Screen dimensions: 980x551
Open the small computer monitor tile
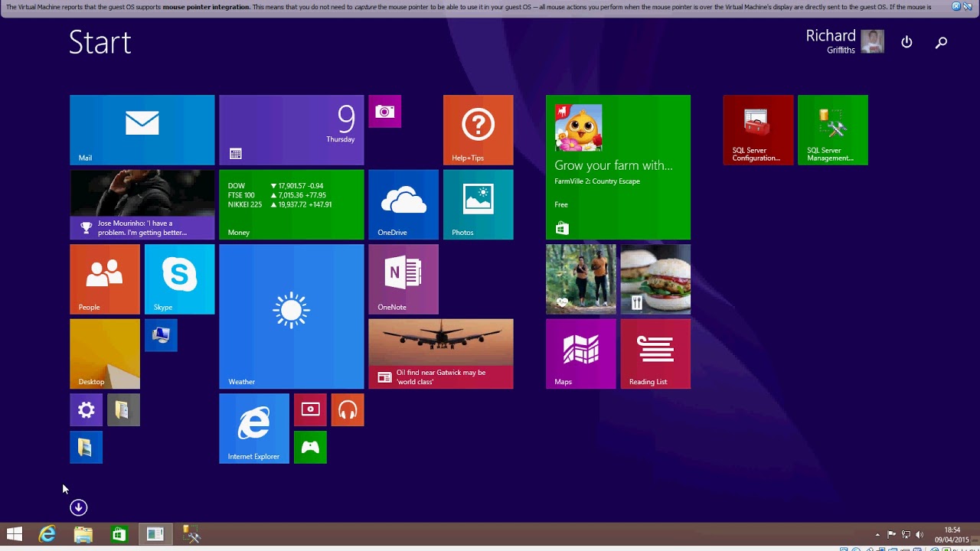click(x=161, y=335)
